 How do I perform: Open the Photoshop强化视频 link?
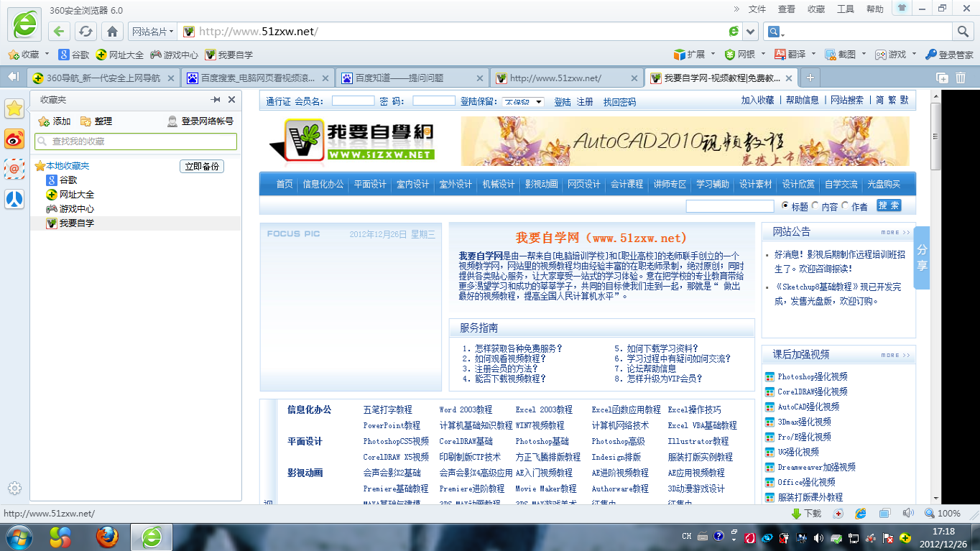click(x=812, y=376)
